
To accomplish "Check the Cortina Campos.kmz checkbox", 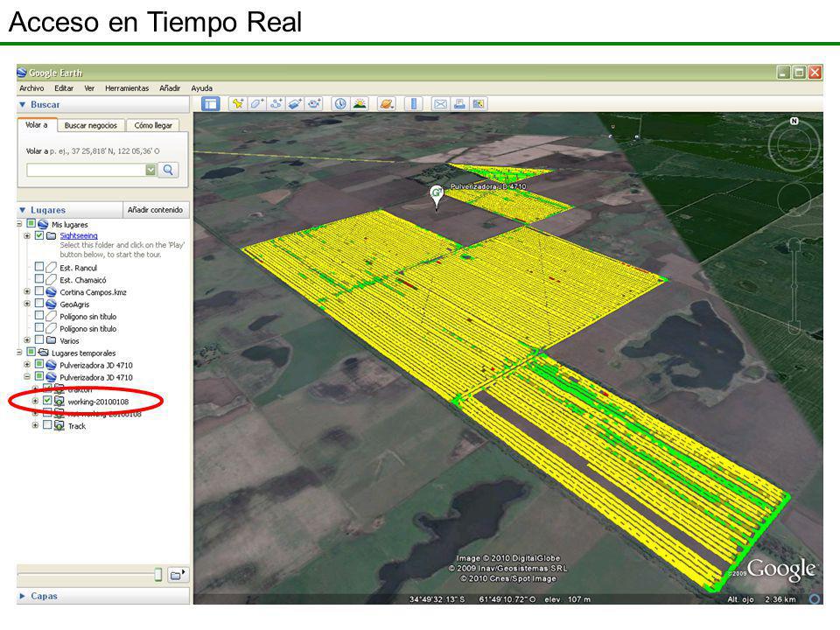I will (39, 290).
